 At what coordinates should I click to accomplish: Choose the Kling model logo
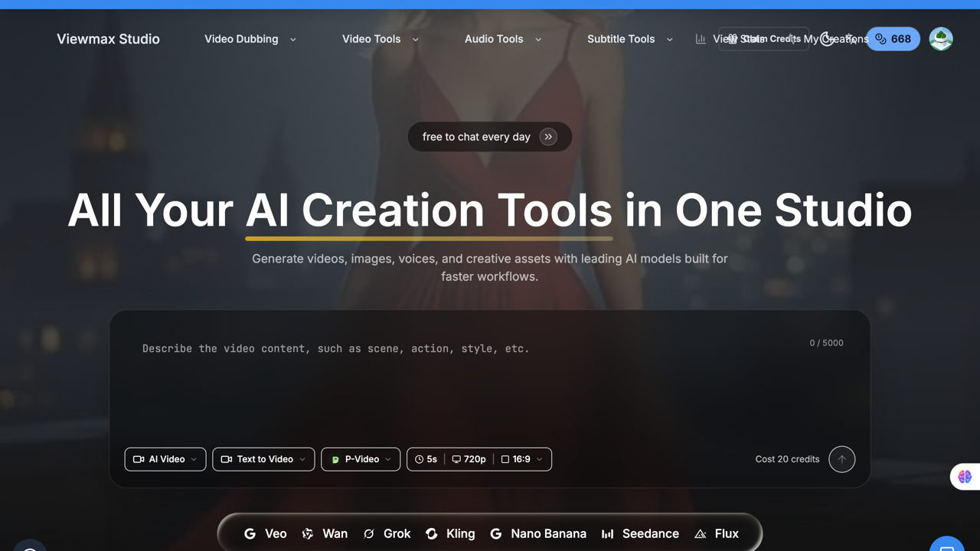click(x=432, y=534)
